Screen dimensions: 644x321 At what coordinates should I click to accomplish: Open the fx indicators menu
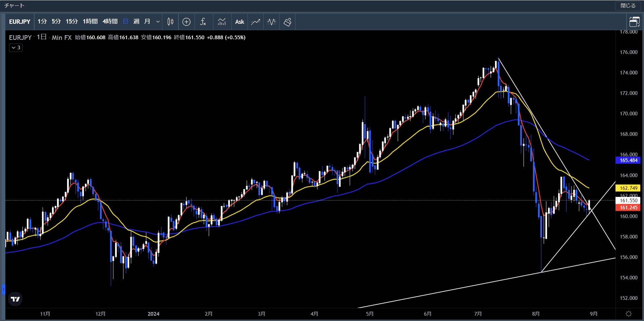[203, 22]
